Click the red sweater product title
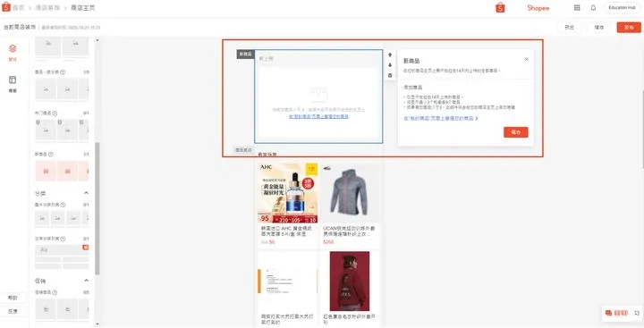This screenshot has width=644, height=328. (349, 319)
